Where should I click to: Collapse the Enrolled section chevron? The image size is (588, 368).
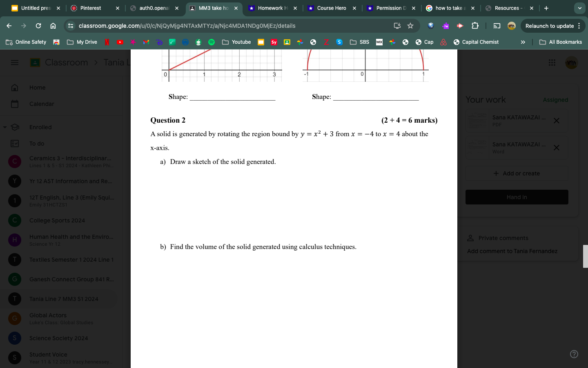point(5,127)
